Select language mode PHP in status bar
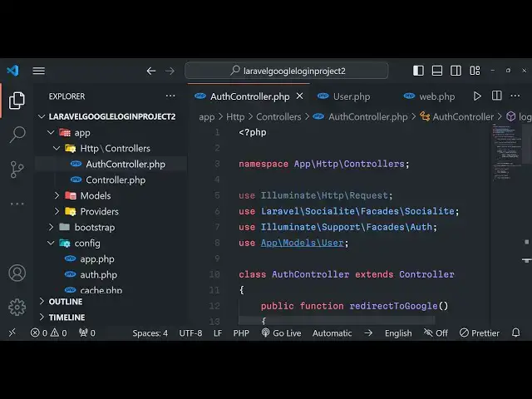This screenshot has height=399, width=532. pos(241,333)
